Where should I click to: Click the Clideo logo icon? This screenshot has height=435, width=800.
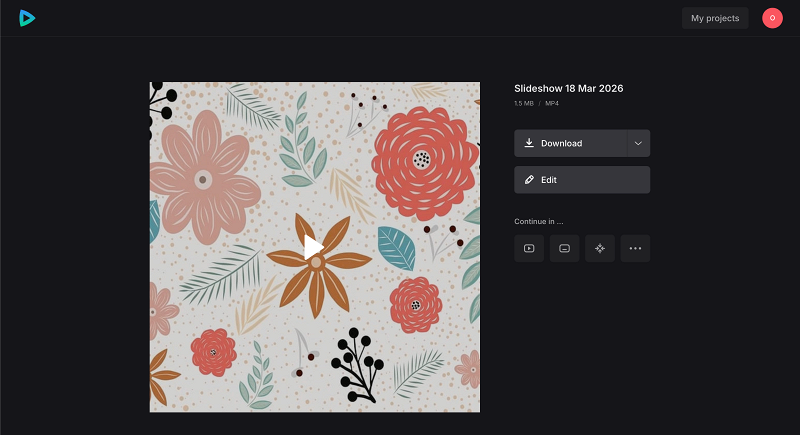tap(24, 18)
